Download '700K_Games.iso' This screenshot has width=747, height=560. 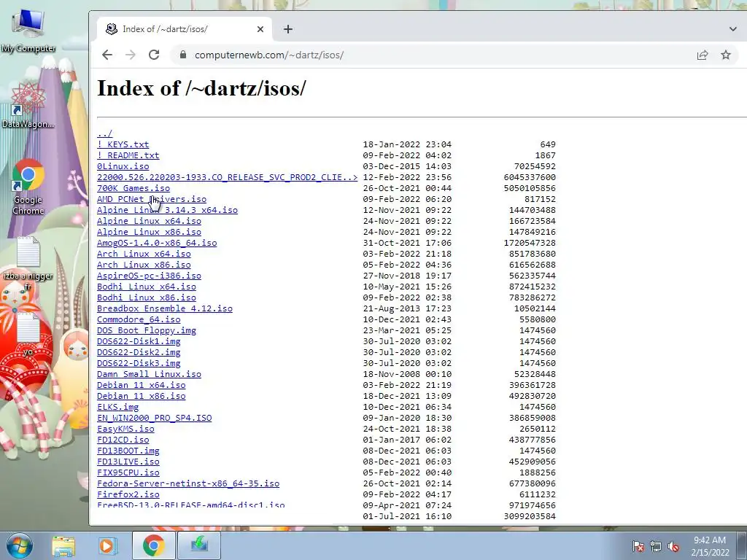pyautogui.click(x=133, y=188)
